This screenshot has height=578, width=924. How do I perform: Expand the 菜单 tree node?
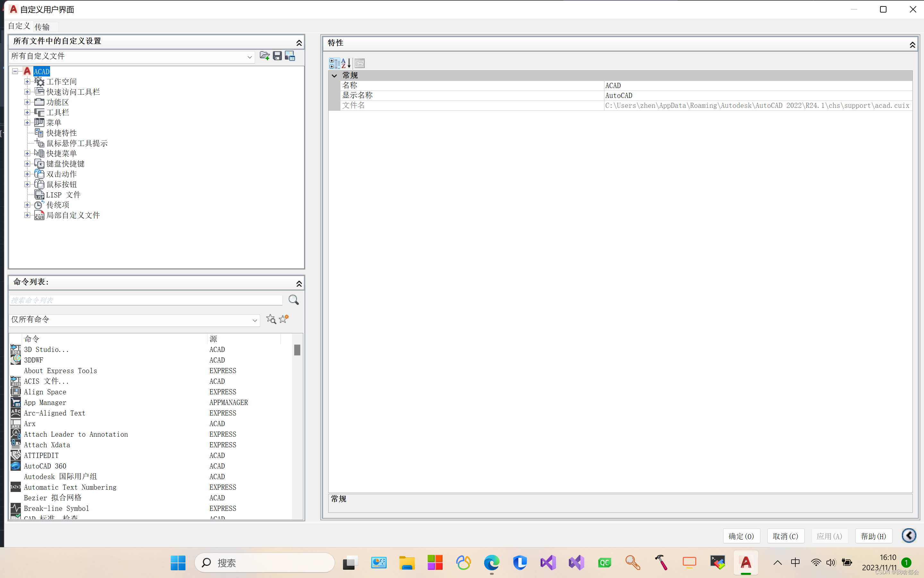point(27,123)
